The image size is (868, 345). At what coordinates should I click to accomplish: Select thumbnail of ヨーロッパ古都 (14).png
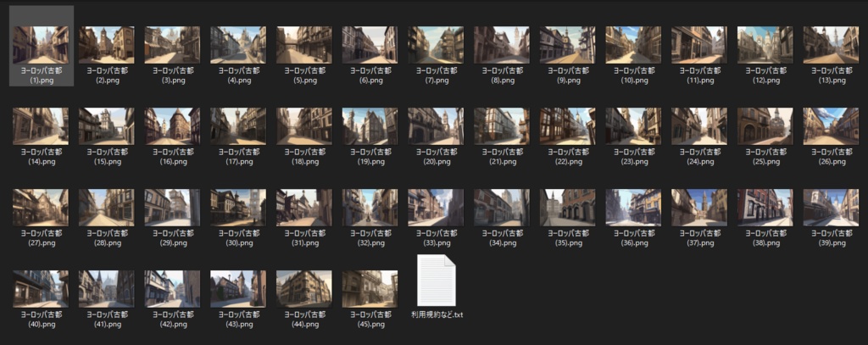click(x=41, y=126)
